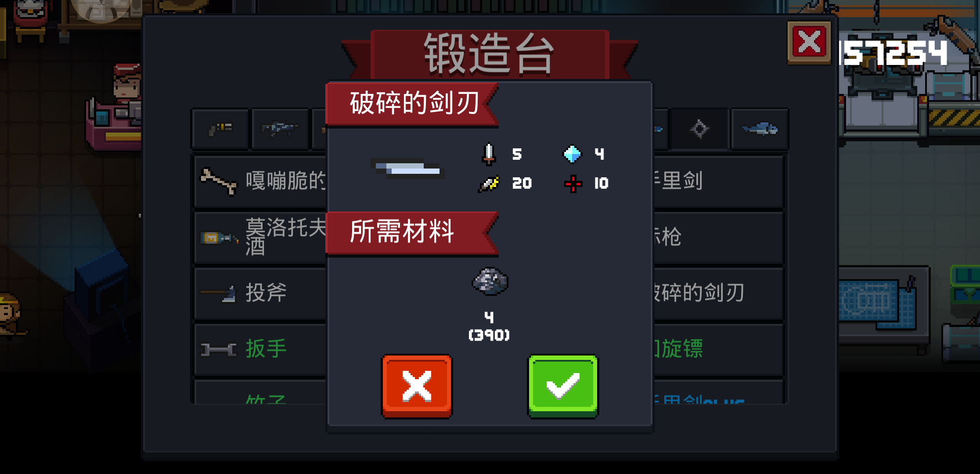Click the Molotov cocktail bottle icon
Viewport: 980px width, 474px height.
[x=219, y=238]
